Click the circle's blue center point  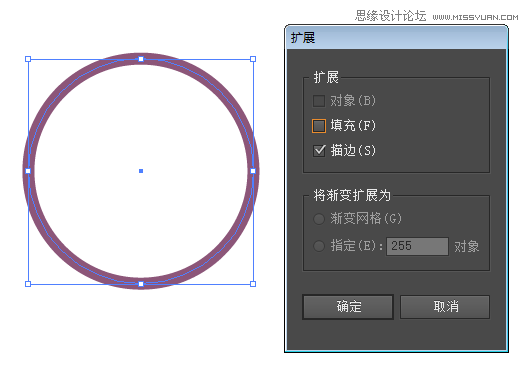tap(141, 171)
